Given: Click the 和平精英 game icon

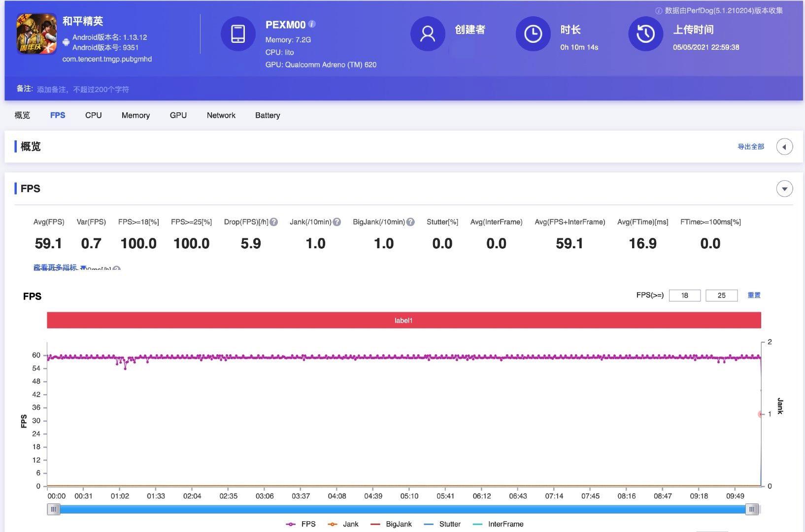Looking at the screenshot, I should [35, 33].
